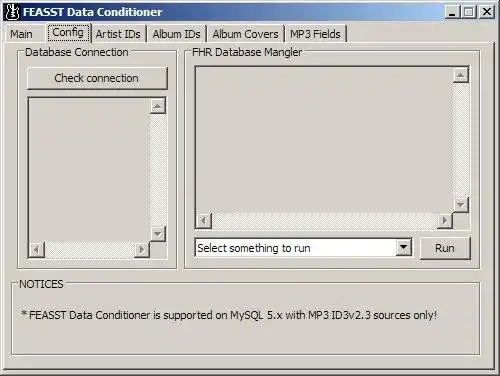Close the FEASST Data Conditioner window
500x376 pixels.
[x=487, y=12]
